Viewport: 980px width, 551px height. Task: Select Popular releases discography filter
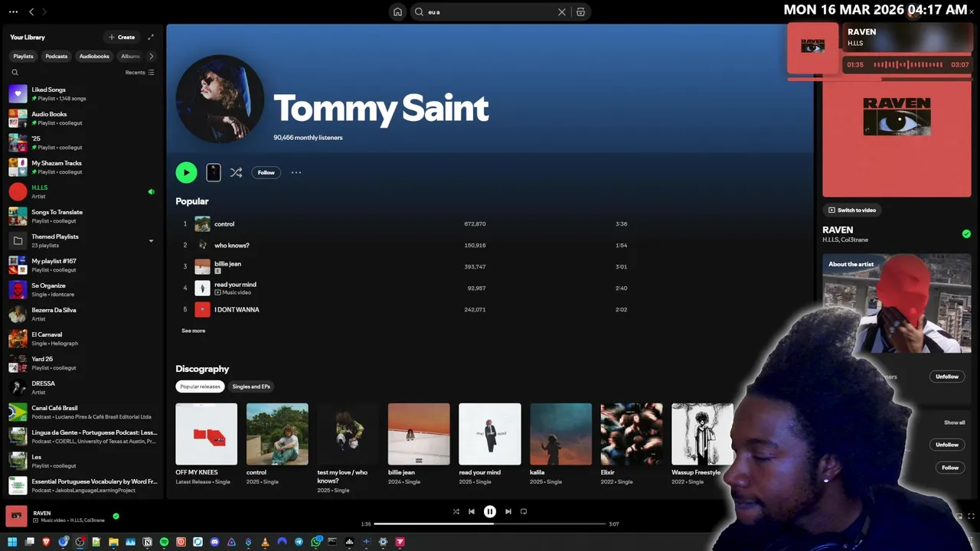pyautogui.click(x=200, y=386)
